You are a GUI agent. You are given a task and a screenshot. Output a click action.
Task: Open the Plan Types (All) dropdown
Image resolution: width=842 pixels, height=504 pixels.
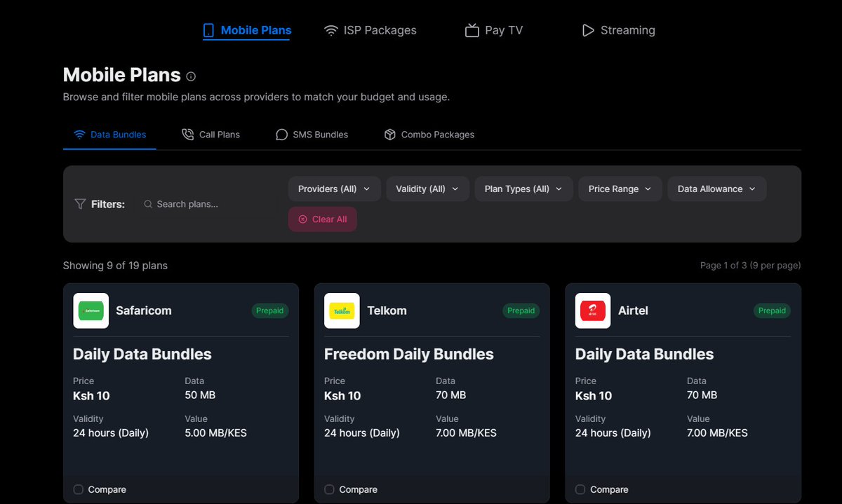(524, 189)
